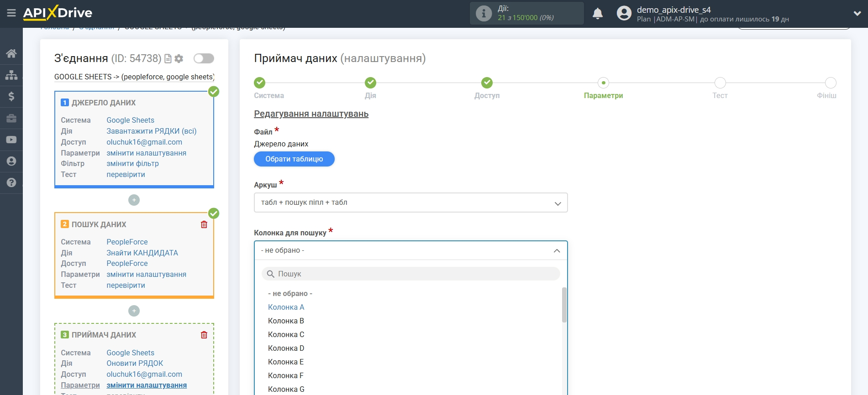Add a block after ДЖЕРЕЛО ДАНИХ with the plus icon
Image resolution: width=868 pixels, height=395 pixels.
tap(134, 200)
